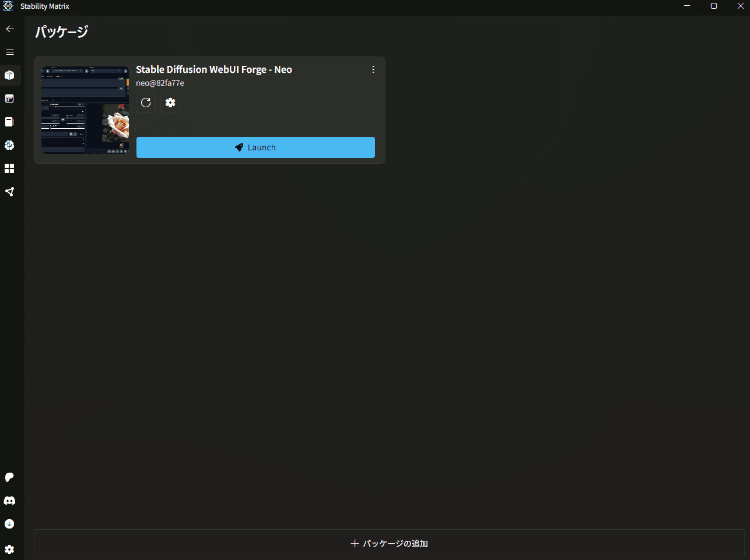
Task: Open the Patreon link icon
Action: point(10,477)
